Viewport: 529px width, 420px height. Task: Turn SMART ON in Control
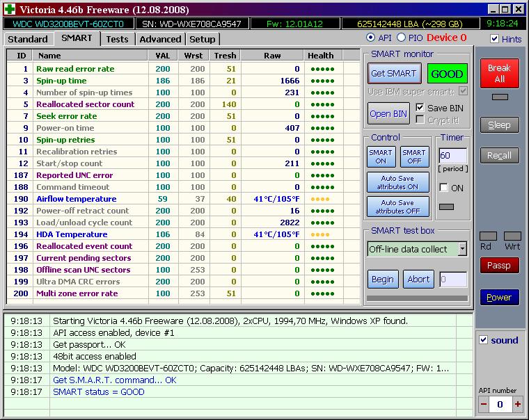pyautogui.click(x=381, y=156)
